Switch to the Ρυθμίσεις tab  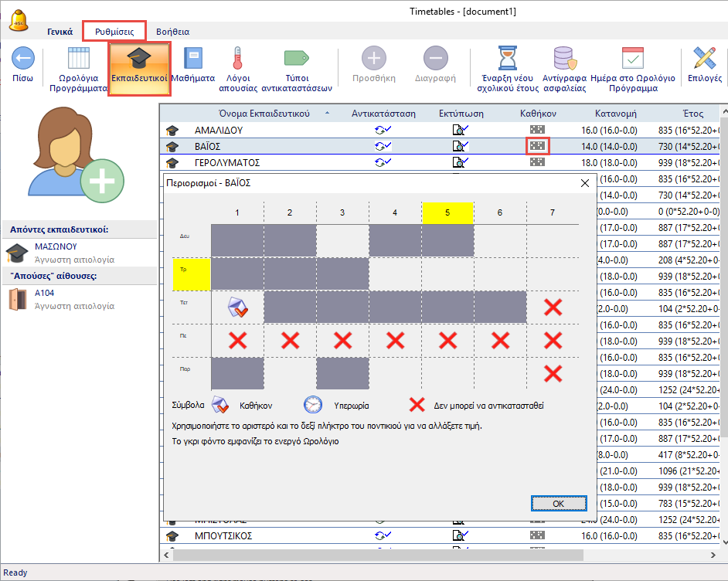pos(114,32)
